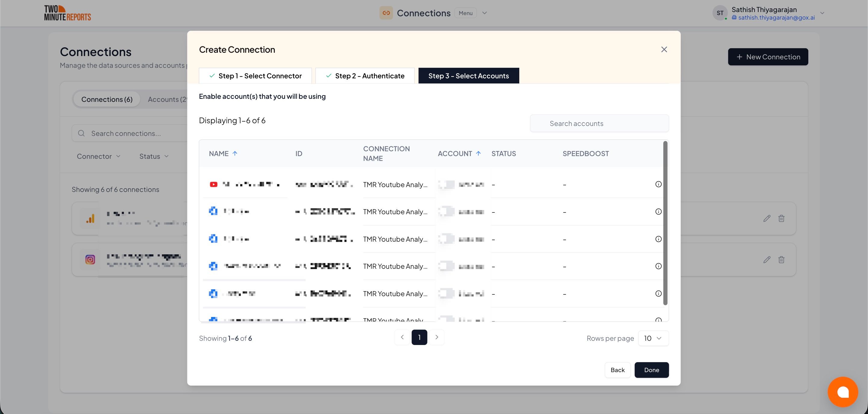Go to previous page arrow in pagination

pyautogui.click(x=402, y=337)
